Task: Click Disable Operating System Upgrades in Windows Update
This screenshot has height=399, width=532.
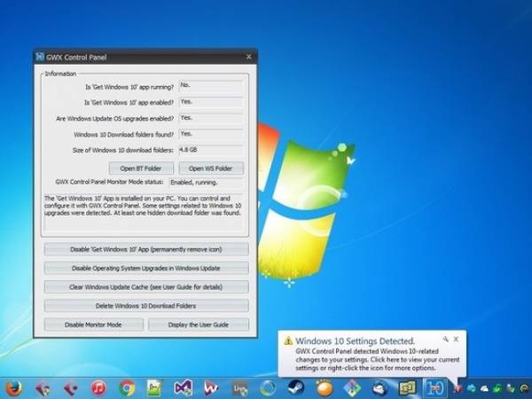Action: [x=146, y=268]
